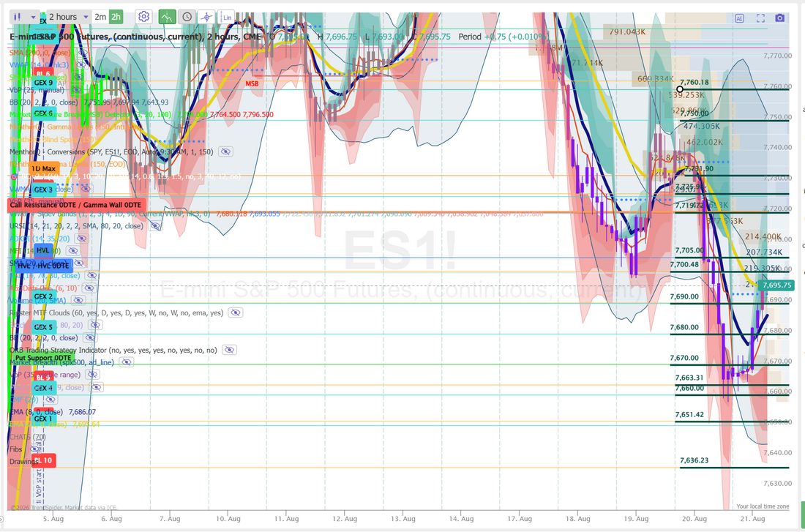Click the 21. Aug date on time axis

point(752,519)
